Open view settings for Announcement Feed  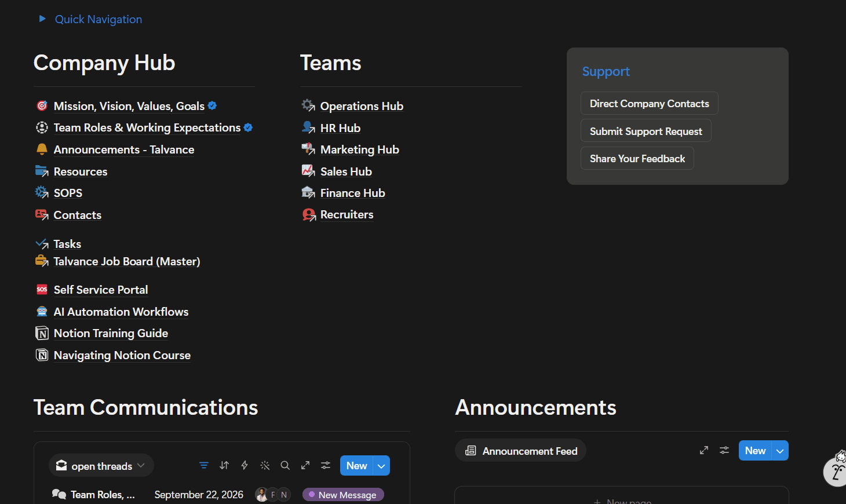pyautogui.click(x=724, y=450)
